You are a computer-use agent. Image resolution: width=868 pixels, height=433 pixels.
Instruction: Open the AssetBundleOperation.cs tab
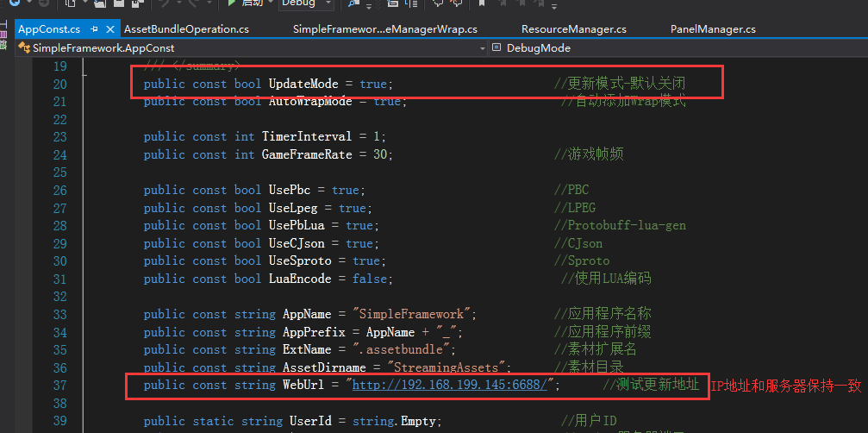pos(186,28)
